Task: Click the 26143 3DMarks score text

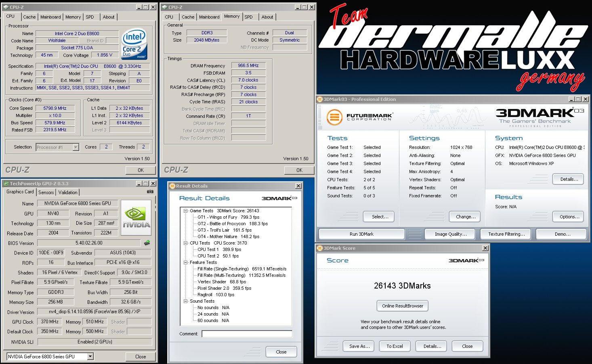Action: click(402, 286)
